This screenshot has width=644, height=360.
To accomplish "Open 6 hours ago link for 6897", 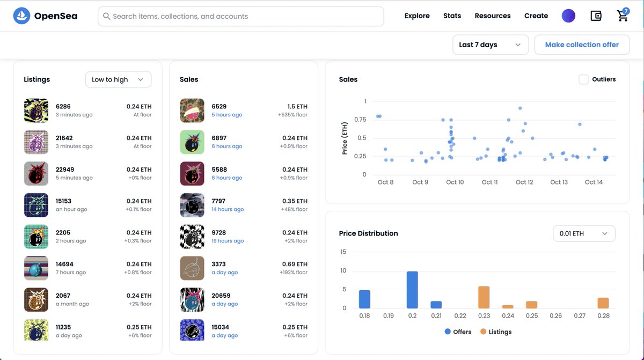I will pos(226,146).
